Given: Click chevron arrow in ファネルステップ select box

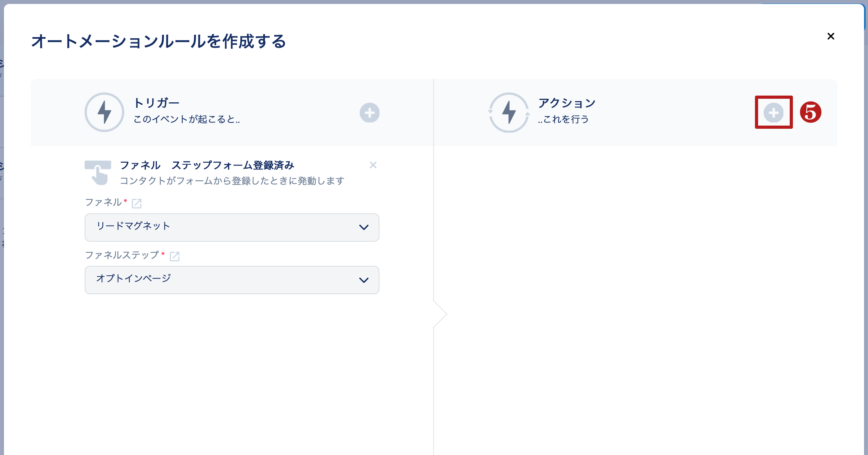Looking at the screenshot, I should click(364, 280).
